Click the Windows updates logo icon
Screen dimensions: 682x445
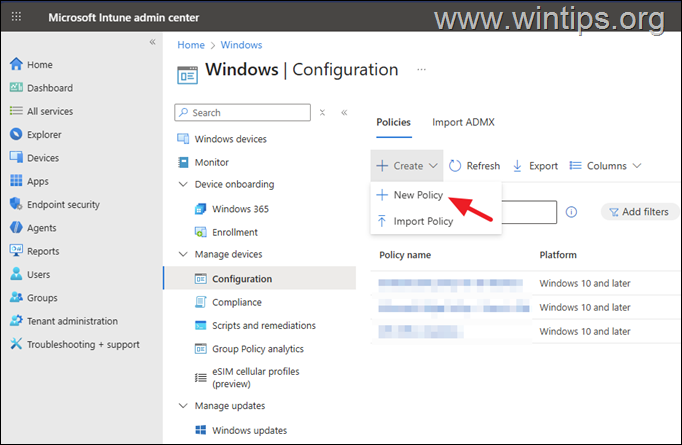[201, 430]
